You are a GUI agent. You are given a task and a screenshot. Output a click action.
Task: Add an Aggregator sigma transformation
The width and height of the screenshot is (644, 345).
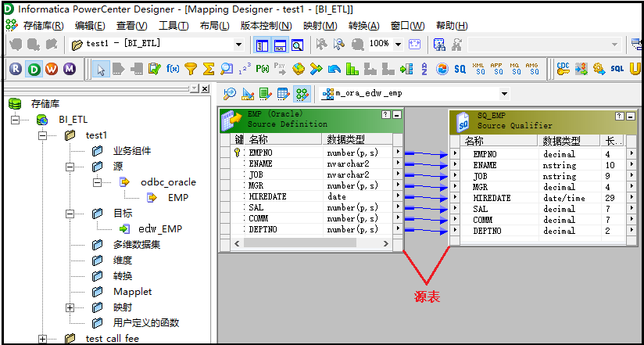(209, 69)
